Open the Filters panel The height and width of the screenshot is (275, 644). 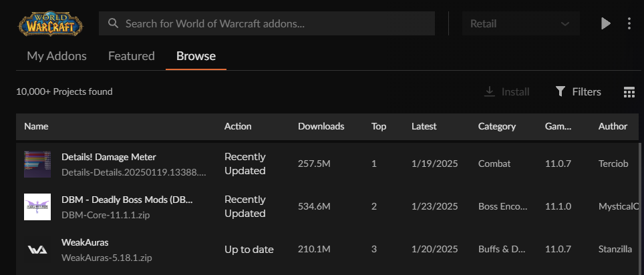[x=578, y=91]
